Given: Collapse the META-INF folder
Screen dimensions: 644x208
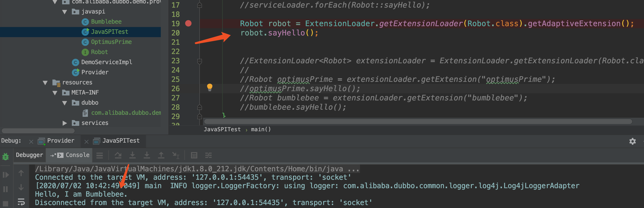Looking at the screenshot, I should click(x=55, y=93).
